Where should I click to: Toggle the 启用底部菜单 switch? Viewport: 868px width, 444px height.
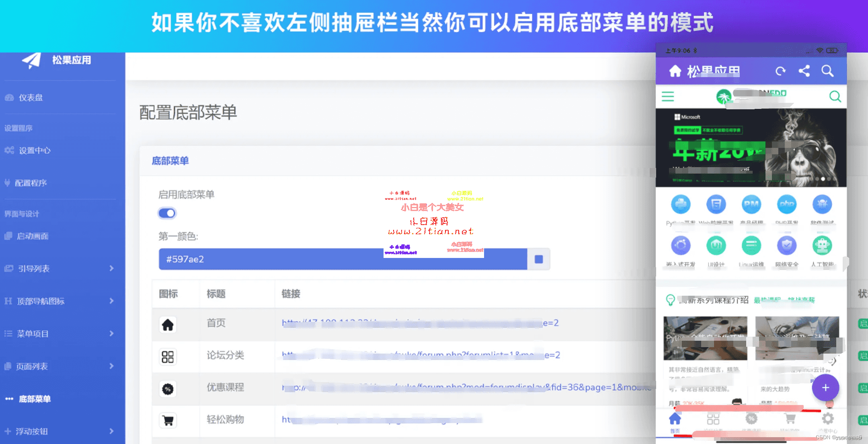[167, 213]
